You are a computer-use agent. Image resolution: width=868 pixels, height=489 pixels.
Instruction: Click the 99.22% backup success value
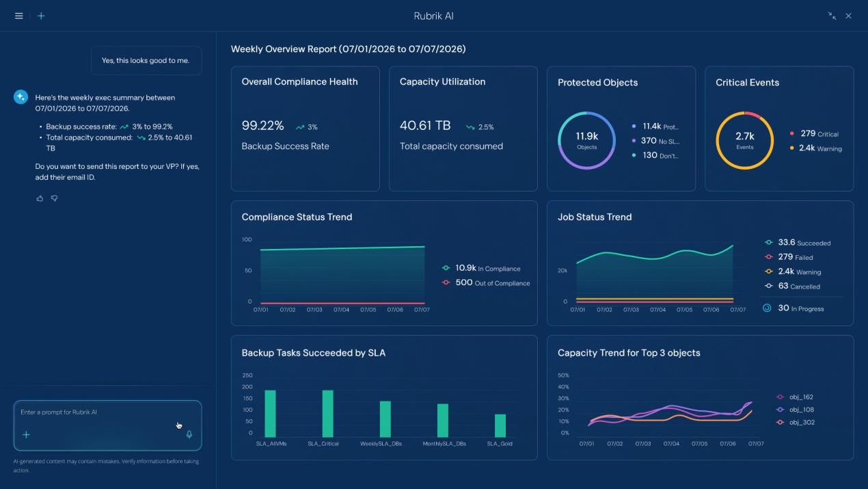262,126
